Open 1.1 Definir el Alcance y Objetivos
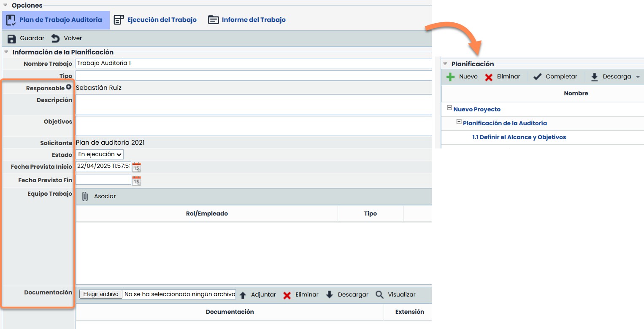 (519, 137)
